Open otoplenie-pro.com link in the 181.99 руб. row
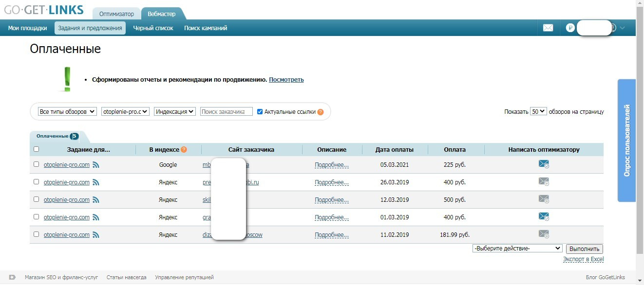 [x=67, y=235]
